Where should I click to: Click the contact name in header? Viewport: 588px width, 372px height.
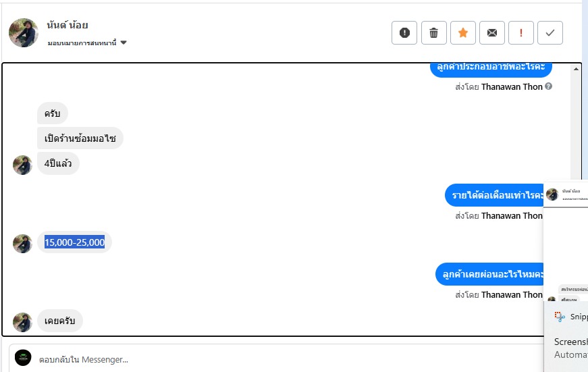coord(68,26)
